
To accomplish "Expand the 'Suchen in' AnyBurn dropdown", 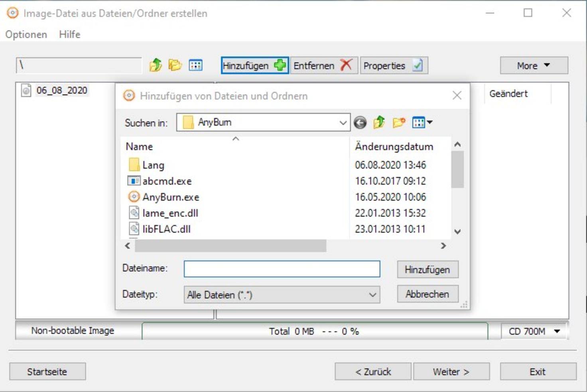I will (x=343, y=123).
